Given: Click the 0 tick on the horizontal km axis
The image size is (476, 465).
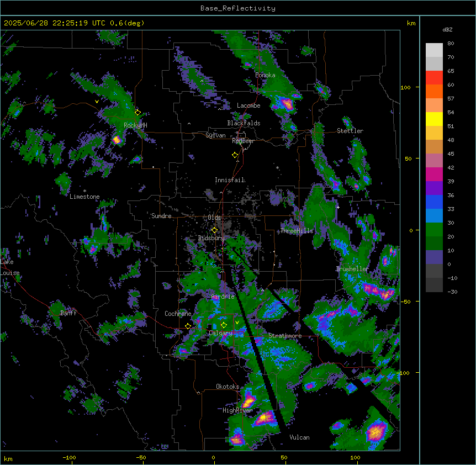Looking at the screenshot, I should pyautogui.click(x=213, y=458).
